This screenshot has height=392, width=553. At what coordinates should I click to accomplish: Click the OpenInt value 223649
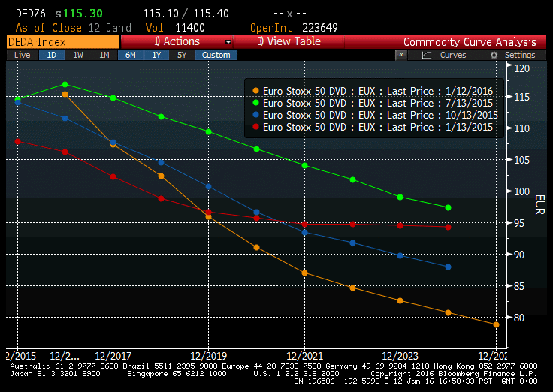320,28
